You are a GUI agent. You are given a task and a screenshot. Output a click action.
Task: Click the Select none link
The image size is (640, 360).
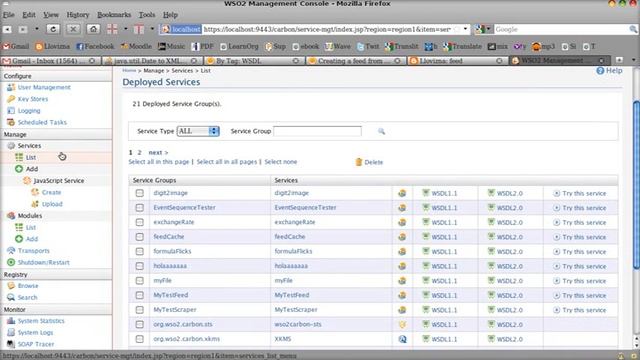click(x=281, y=162)
